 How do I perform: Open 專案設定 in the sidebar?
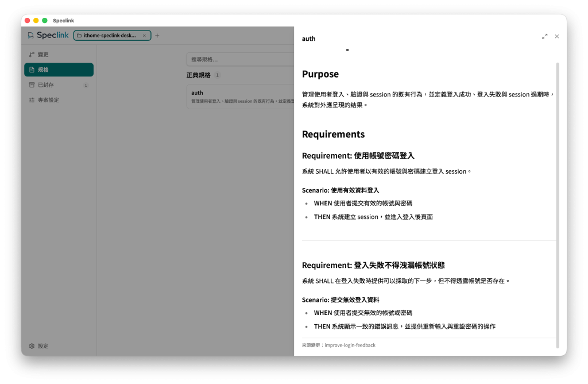coord(59,100)
